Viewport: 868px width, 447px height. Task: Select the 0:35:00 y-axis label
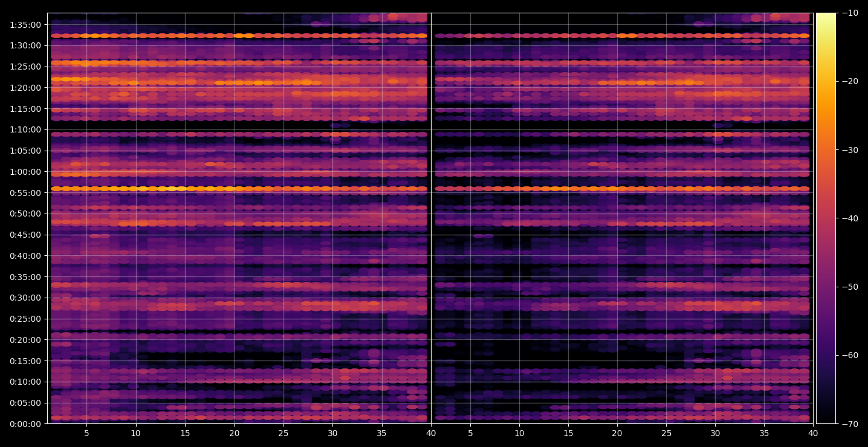pyautogui.click(x=25, y=277)
